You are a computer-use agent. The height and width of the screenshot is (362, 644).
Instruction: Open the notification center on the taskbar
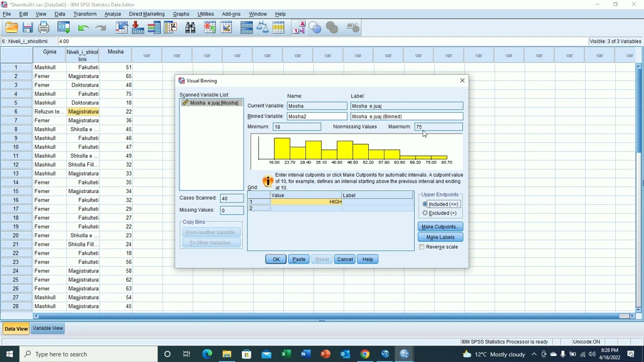point(631,354)
